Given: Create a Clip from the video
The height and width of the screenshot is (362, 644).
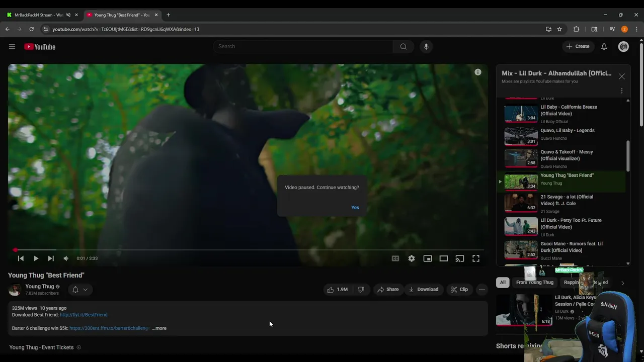Looking at the screenshot, I should [x=459, y=290].
